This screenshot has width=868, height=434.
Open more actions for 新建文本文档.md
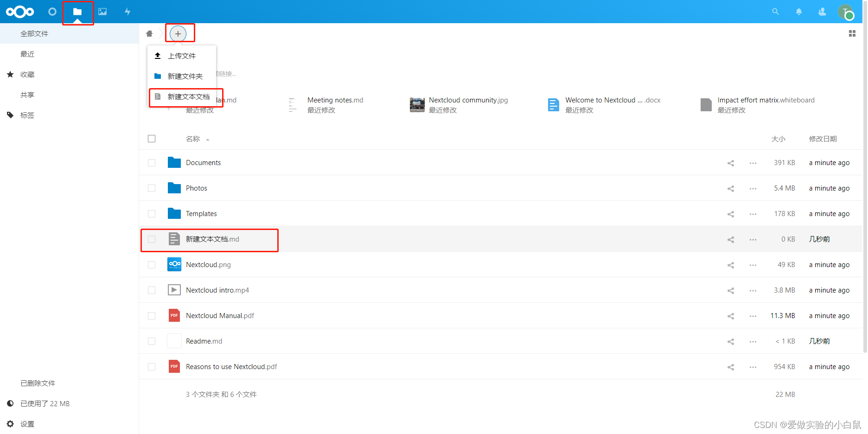coord(753,239)
